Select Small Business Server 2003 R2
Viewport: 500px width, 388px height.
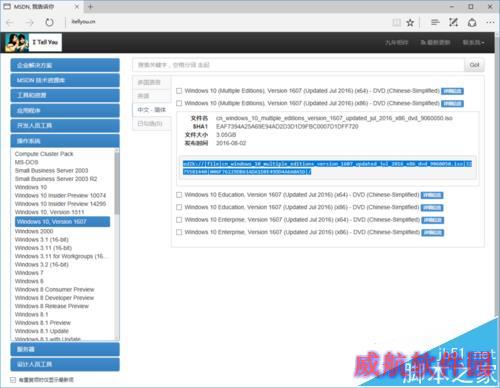56,179
